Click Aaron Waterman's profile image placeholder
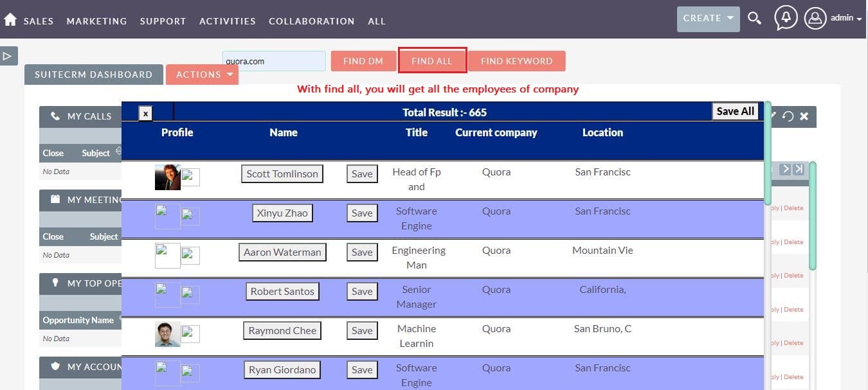This screenshot has height=390, width=868. click(168, 256)
